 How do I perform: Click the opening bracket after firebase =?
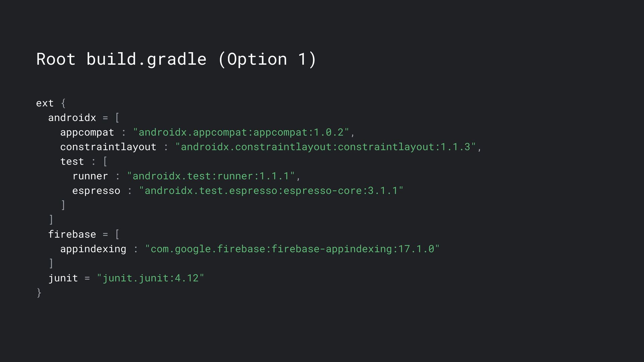[x=117, y=234]
